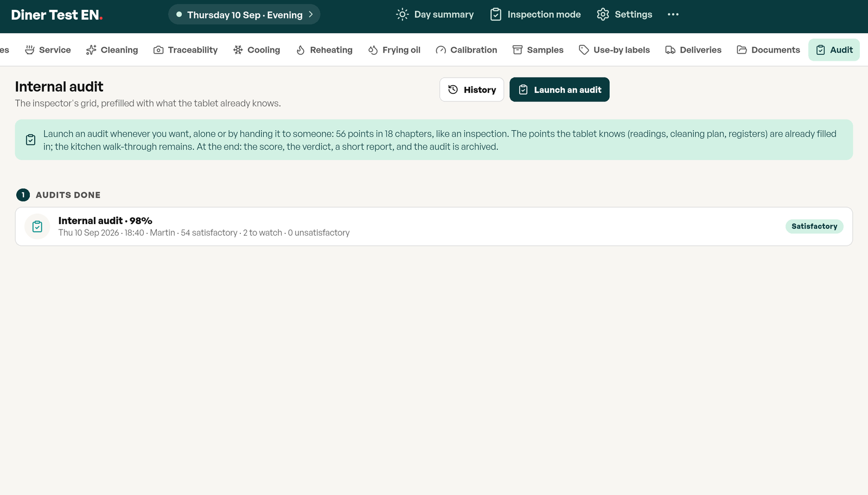Click the History clock icon
Screen dimensions: 868x495
(x=453, y=90)
